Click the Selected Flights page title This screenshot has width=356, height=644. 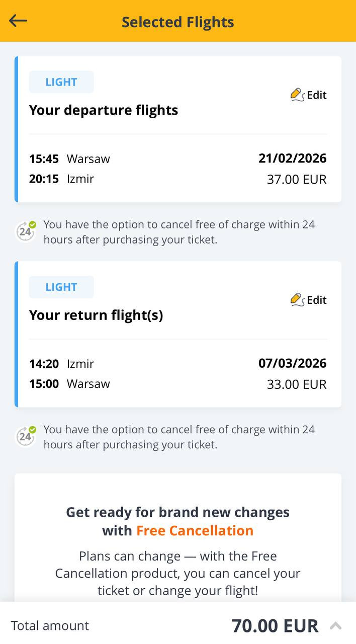tap(177, 22)
